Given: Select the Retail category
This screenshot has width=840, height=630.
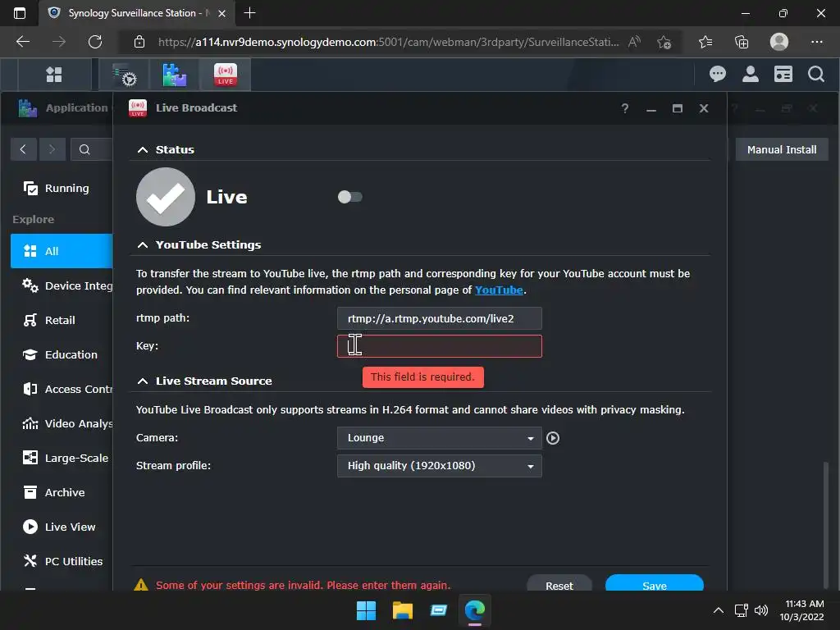Looking at the screenshot, I should tap(62, 320).
